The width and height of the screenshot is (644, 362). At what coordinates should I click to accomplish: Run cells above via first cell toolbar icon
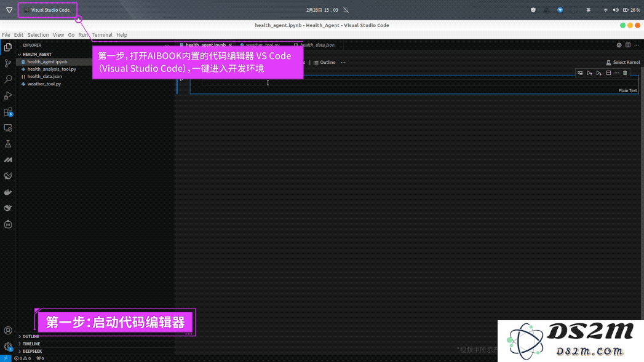[589, 73]
